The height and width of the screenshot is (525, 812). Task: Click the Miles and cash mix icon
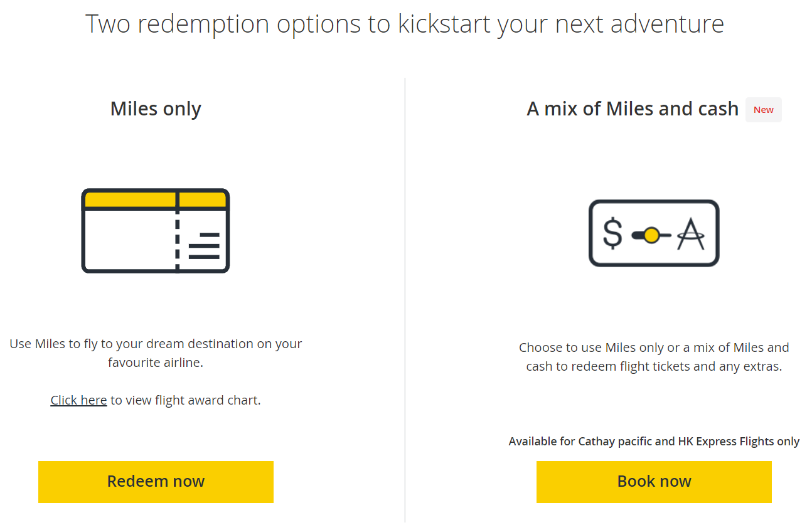(654, 233)
